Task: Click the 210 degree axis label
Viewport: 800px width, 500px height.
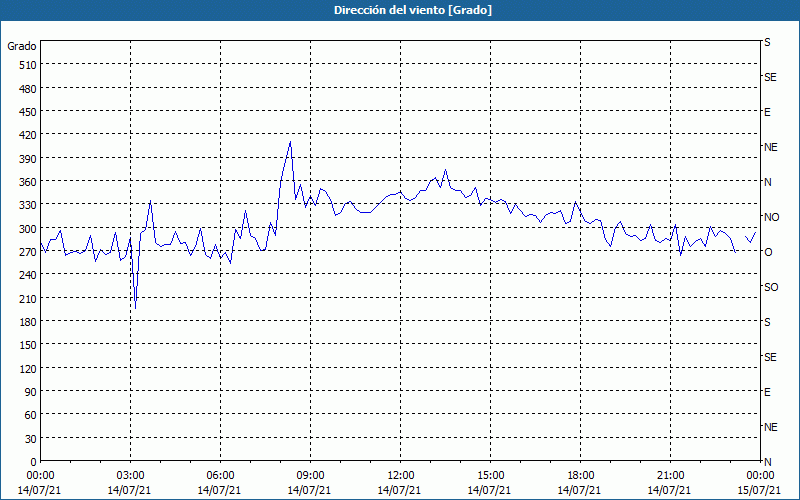Action: pos(29,298)
